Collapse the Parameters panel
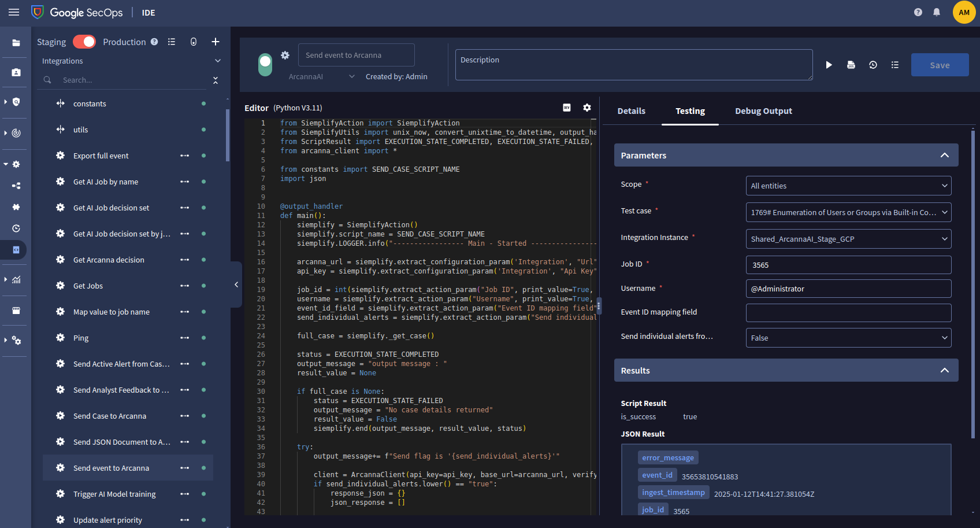Viewport: 980px width, 528px height. (945, 155)
